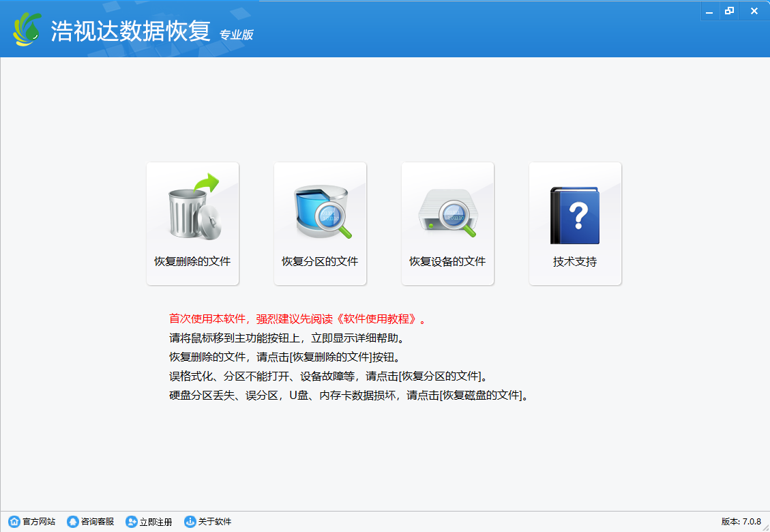Click the home icon next to 官方网站

(14, 521)
